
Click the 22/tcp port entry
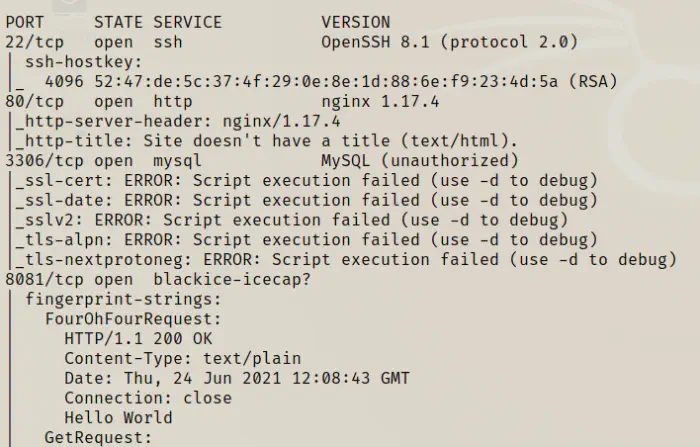point(35,42)
